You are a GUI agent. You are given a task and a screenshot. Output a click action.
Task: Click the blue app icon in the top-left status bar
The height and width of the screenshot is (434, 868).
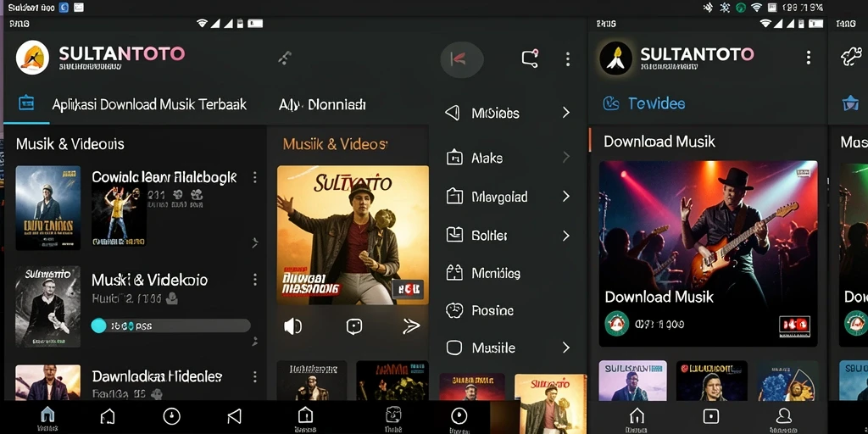[x=64, y=7]
